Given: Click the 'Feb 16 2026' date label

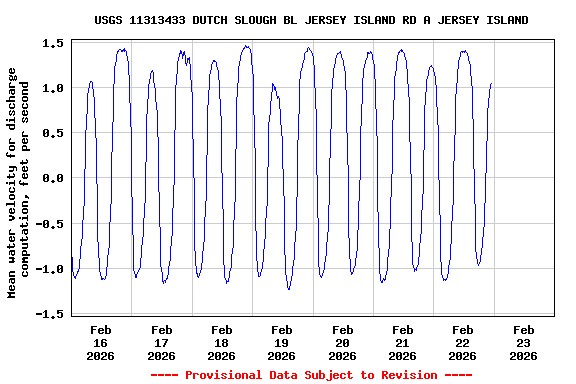Looking at the screenshot, I should point(100,343).
